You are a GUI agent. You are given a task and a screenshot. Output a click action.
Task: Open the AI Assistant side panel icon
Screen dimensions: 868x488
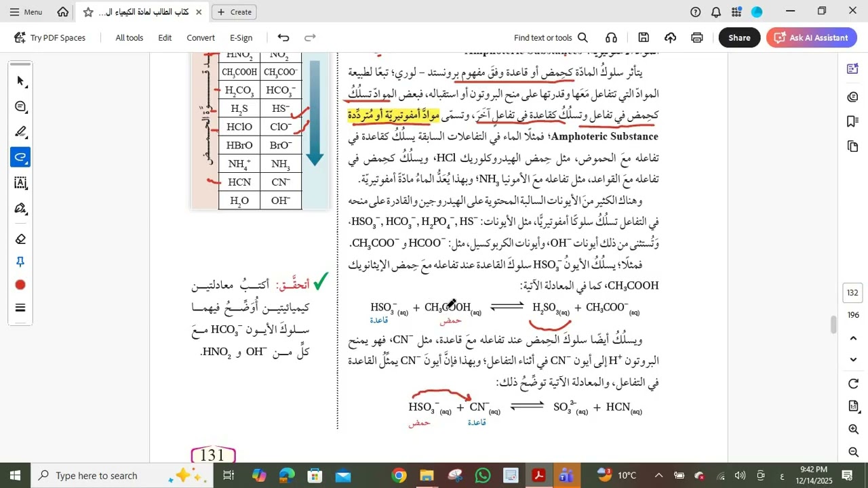853,69
